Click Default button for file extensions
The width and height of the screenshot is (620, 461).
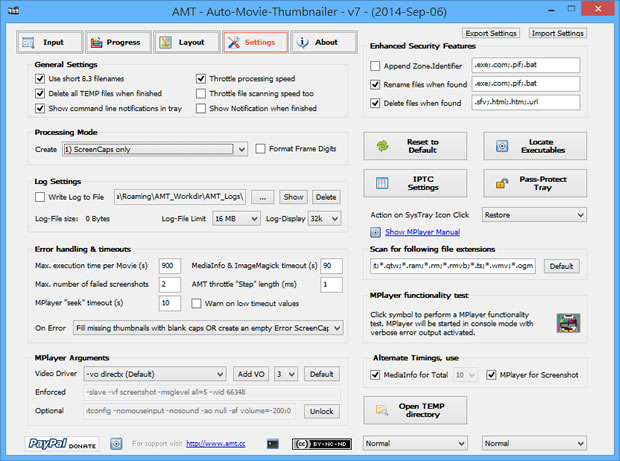pos(561,266)
